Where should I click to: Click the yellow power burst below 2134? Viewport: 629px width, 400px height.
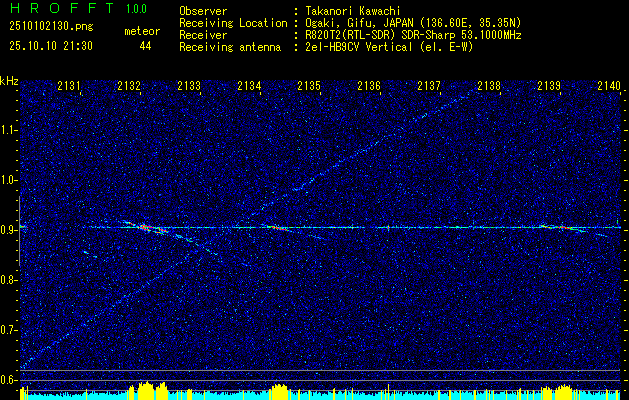[x=279, y=392]
